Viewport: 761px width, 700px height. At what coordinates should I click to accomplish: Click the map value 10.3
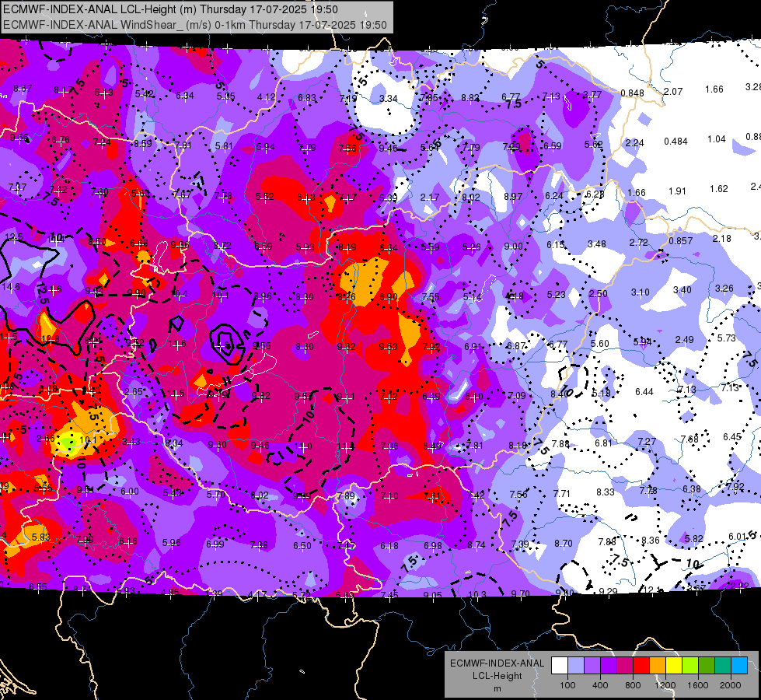pyautogui.click(x=477, y=594)
